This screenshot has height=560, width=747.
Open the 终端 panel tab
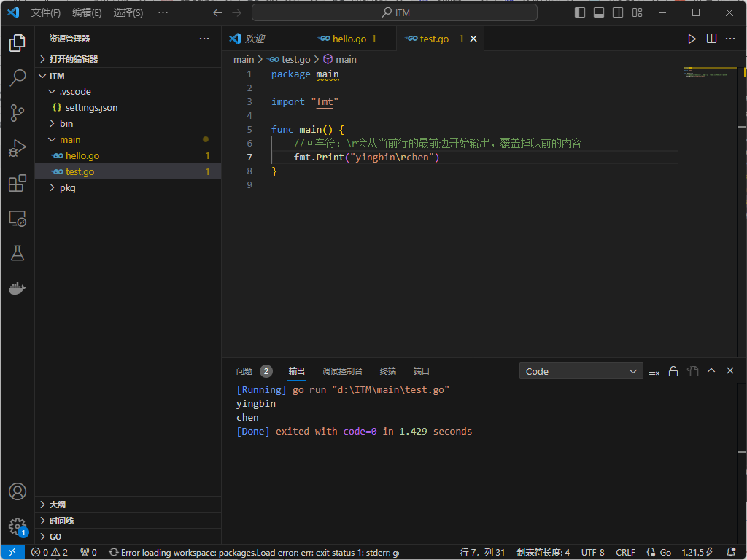coord(387,371)
